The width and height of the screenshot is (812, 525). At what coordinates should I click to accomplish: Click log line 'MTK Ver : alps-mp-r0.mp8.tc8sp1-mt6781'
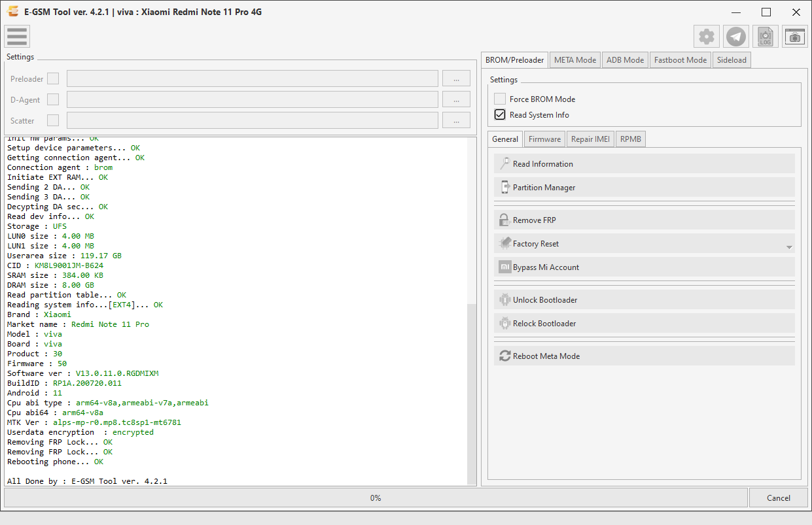tap(94, 422)
